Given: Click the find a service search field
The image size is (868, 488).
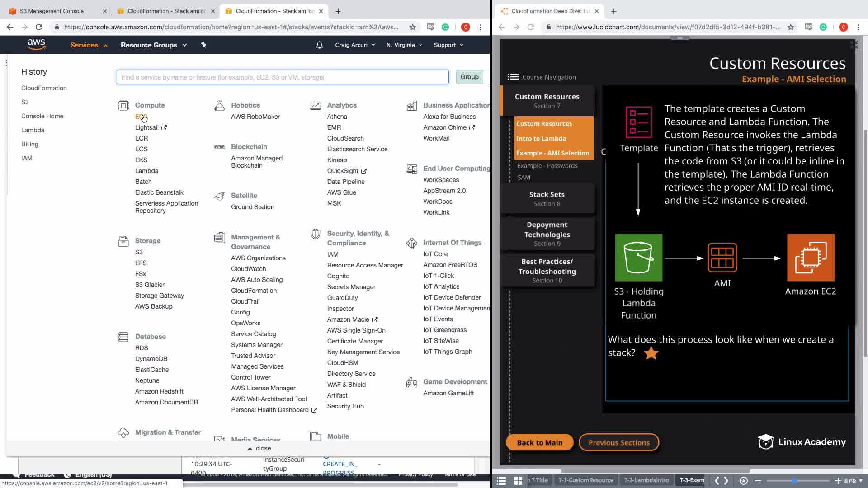Looking at the screenshot, I should tap(282, 77).
